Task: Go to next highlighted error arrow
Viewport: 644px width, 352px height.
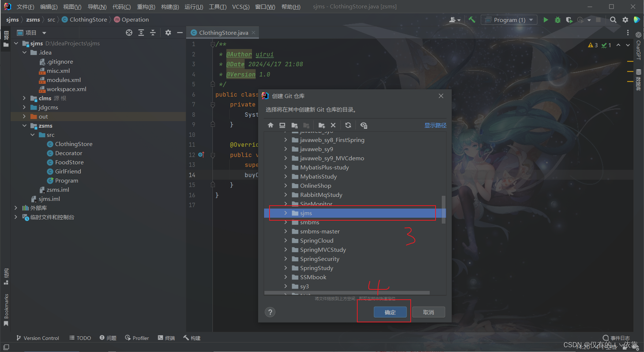Action: [x=628, y=45]
